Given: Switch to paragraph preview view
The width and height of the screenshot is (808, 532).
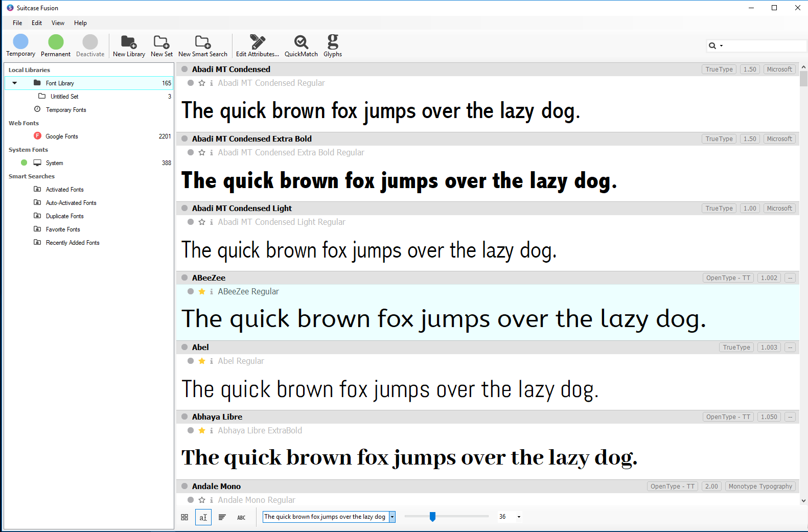Looking at the screenshot, I should pos(222,517).
